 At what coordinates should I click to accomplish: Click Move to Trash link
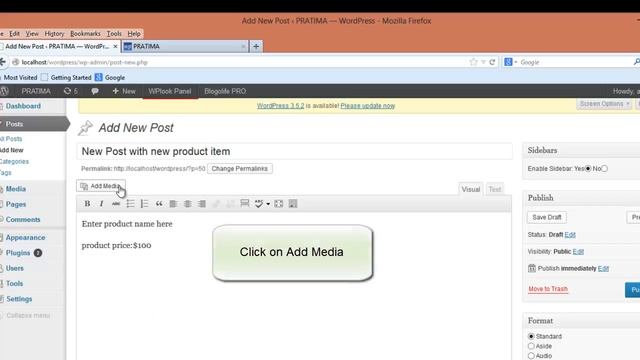point(548,289)
